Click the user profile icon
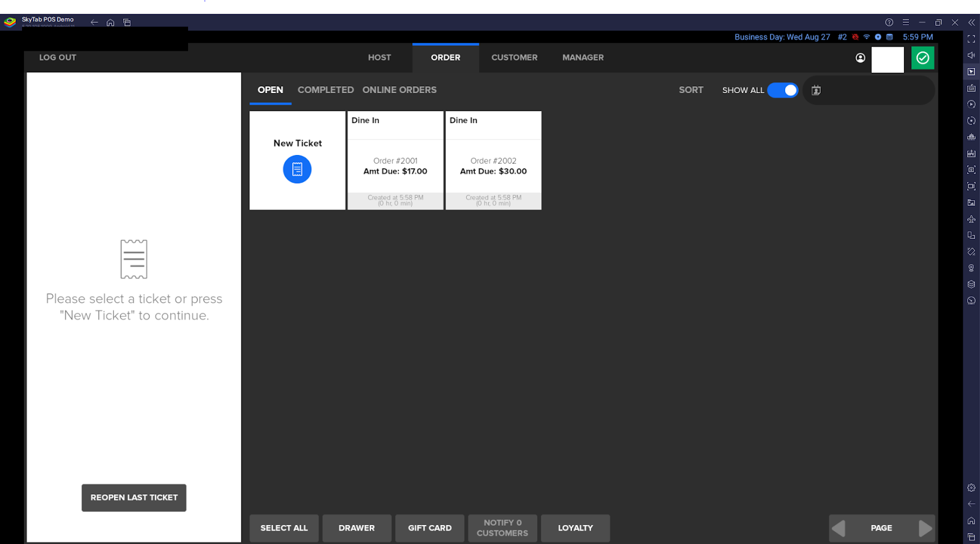980x544 pixels. point(861,58)
